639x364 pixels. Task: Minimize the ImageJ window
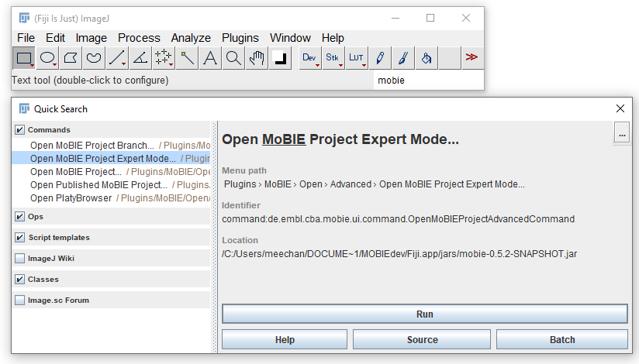(395, 18)
